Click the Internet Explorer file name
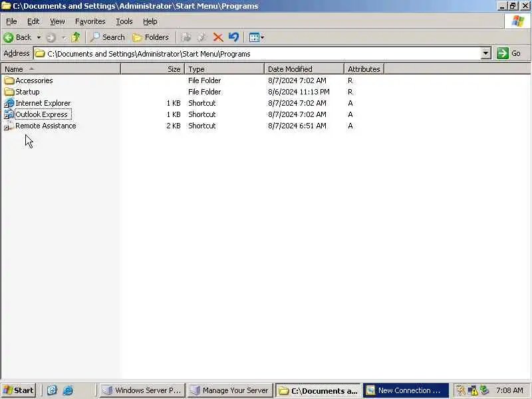Viewport: 532px width, 399px height. pos(43,103)
